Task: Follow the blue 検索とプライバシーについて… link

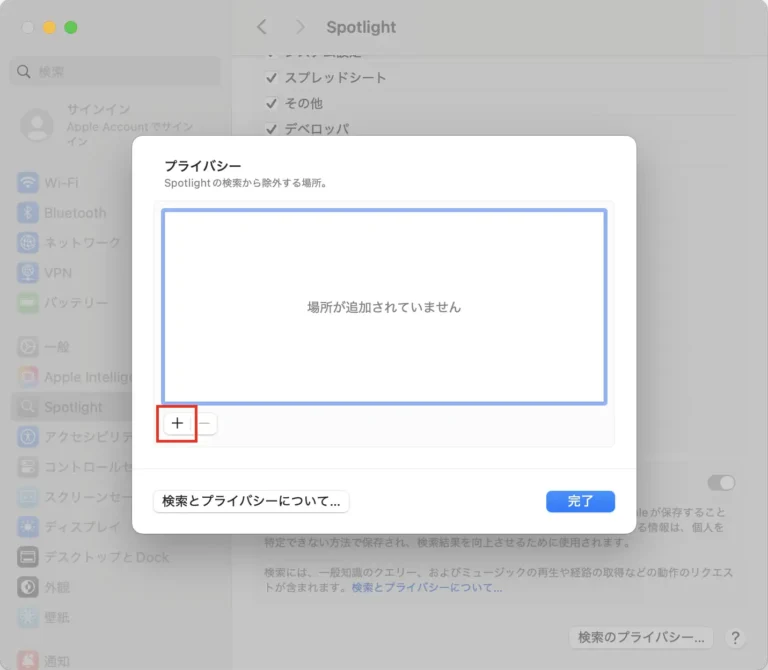Action: tap(427, 587)
